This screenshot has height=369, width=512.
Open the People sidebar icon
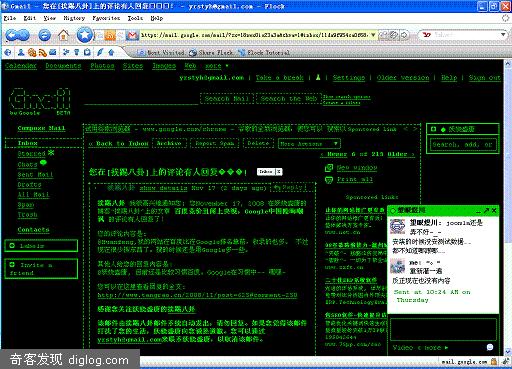pos(21,52)
